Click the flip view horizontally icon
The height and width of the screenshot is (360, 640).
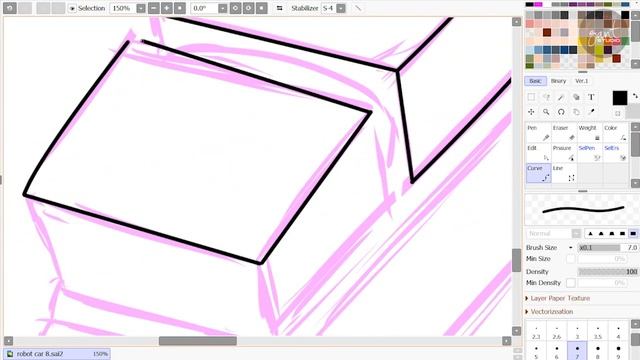point(280,8)
